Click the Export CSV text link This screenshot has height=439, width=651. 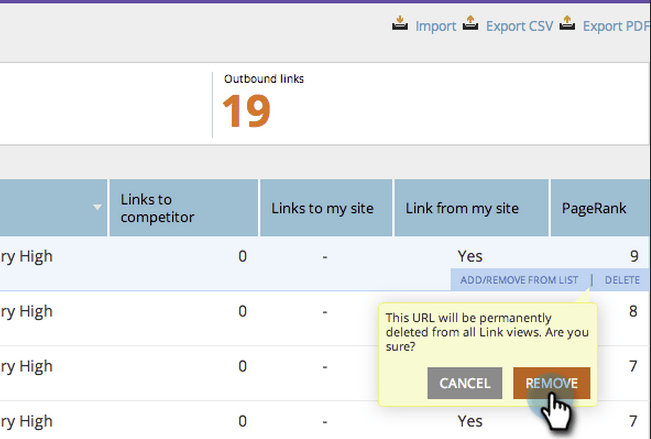coord(519,26)
